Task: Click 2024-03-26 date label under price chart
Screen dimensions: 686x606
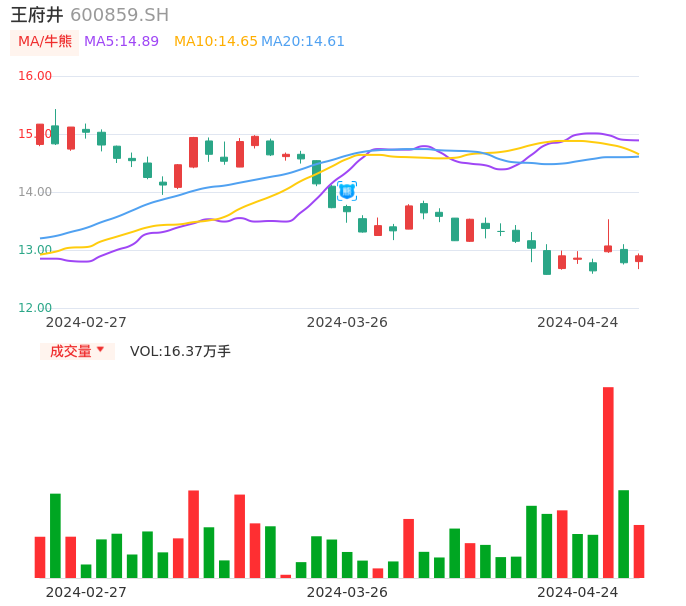Action: (347, 322)
